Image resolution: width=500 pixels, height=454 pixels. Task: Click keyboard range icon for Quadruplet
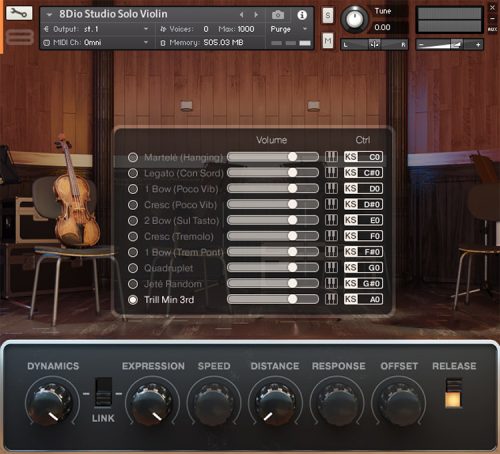click(331, 268)
